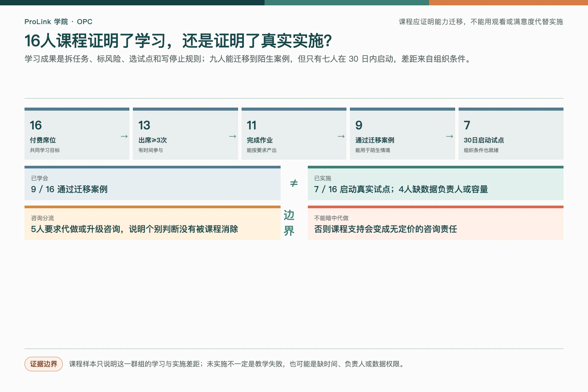Click the 咨询分流 panel label
The height and width of the screenshot is (392, 588).
click(42, 218)
